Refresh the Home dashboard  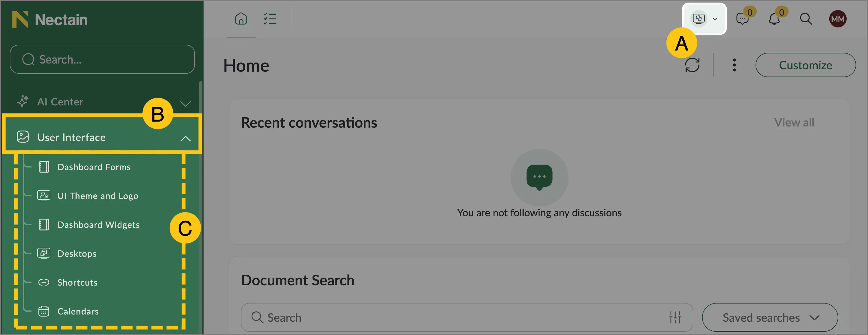[692, 65]
